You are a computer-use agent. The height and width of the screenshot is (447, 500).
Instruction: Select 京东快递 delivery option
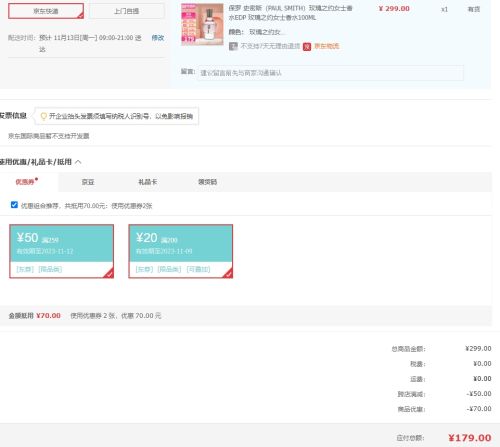[x=46, y=11]
